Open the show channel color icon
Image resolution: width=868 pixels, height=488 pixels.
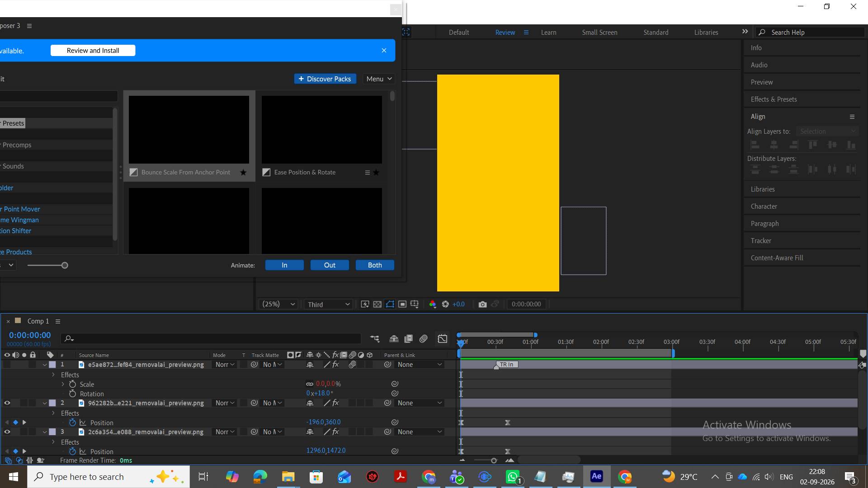point(433,305)
